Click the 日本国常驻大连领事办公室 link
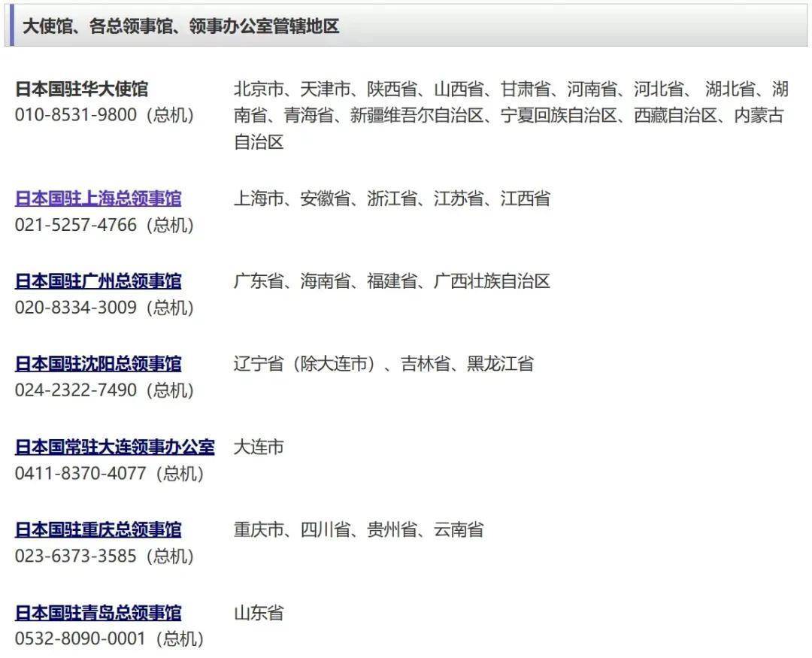Viewport: 812px width, 658px height. 114,447
